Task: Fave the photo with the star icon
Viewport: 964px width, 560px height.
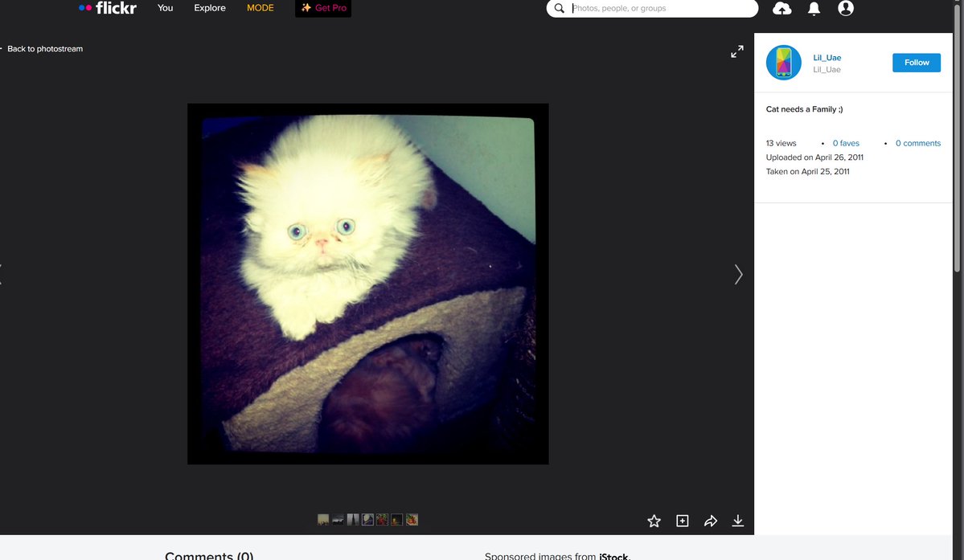Action: (654, 521)
